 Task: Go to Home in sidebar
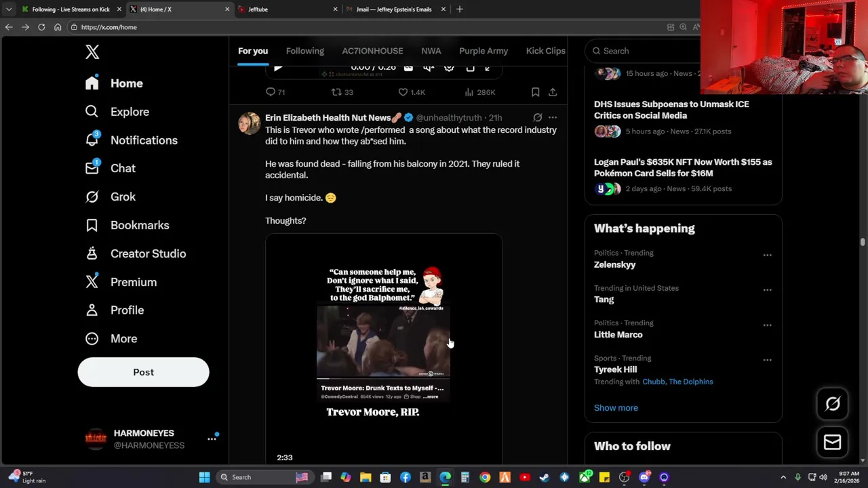(x=114, y=83)
